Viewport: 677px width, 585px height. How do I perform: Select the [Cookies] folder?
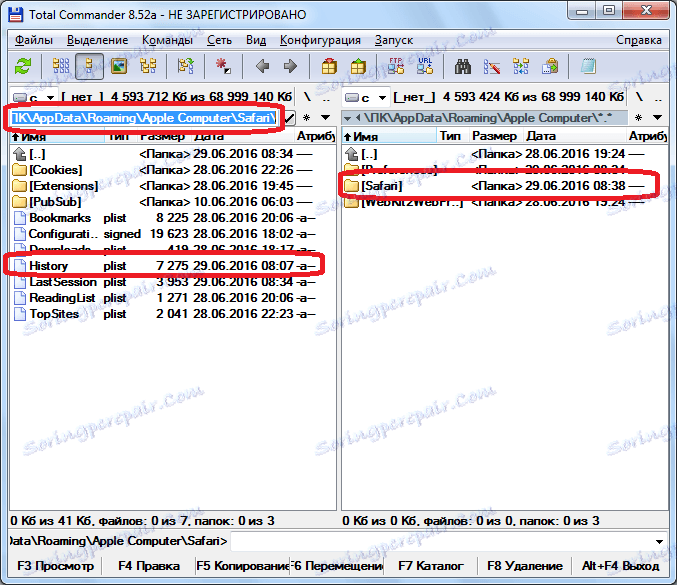click(x=173, y=170)
